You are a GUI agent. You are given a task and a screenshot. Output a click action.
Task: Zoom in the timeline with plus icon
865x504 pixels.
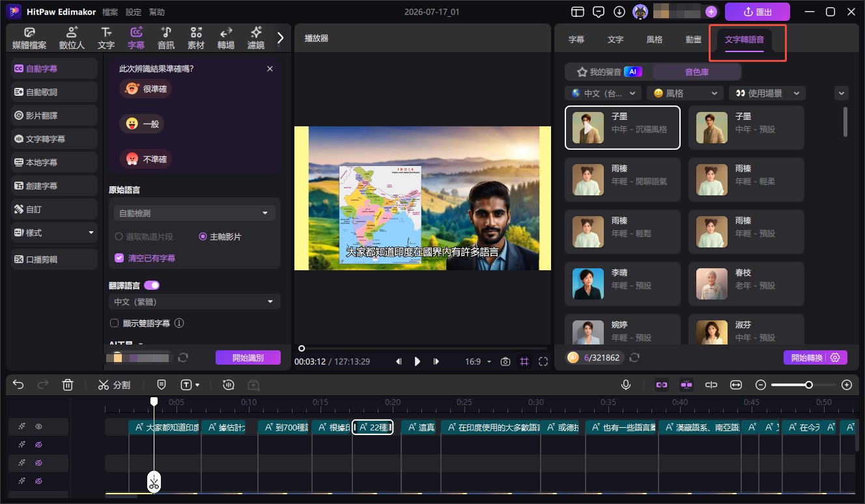pos(847,385)
